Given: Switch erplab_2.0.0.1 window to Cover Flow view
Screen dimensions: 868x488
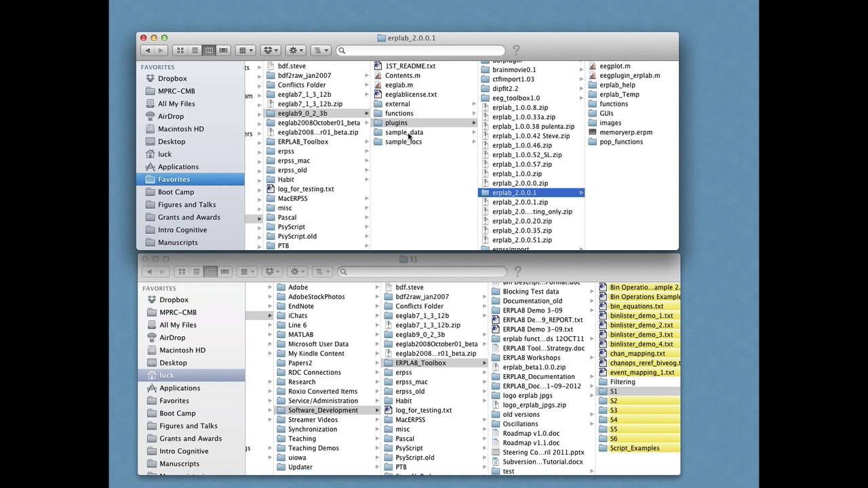Looking at the screenshot, I should click(x=223, y=50).
